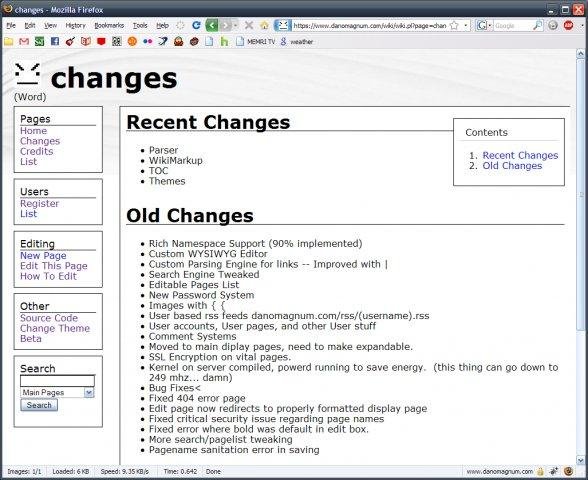The image size is (588, 480).
Task: Open the StumbleUpon green bookmark icon
Action: (39, 41)
